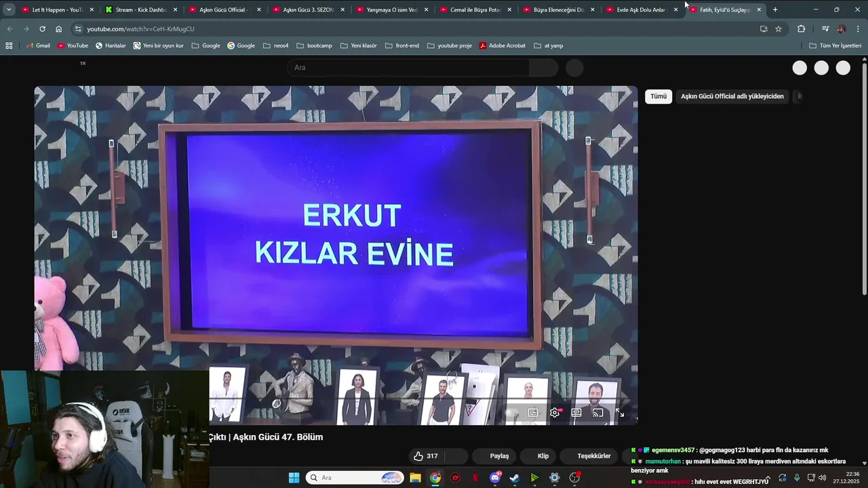
Task: Click taskbar Ara search field
Action: [x=355, y=478]
